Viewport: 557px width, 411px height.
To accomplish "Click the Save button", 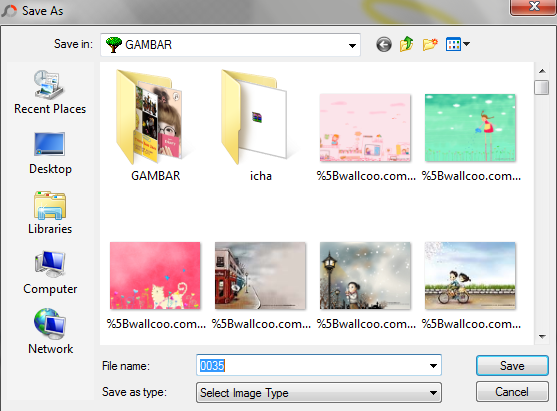I will coord(512,366).
